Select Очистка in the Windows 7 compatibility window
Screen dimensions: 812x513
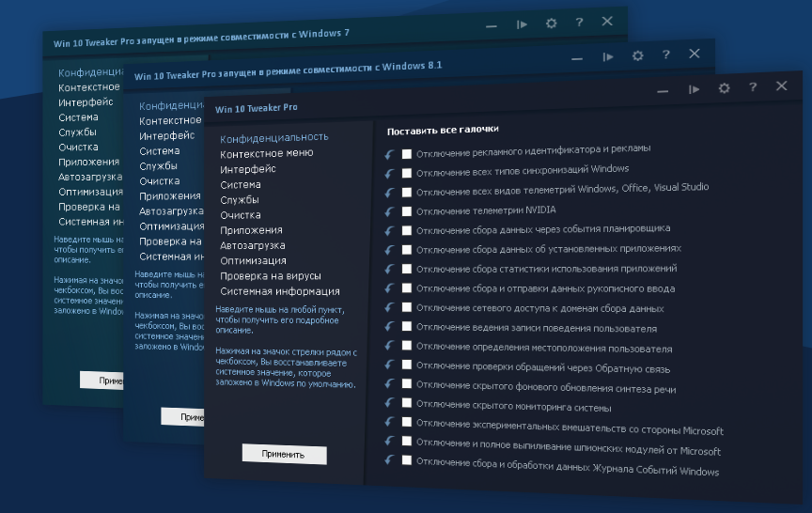78,147
